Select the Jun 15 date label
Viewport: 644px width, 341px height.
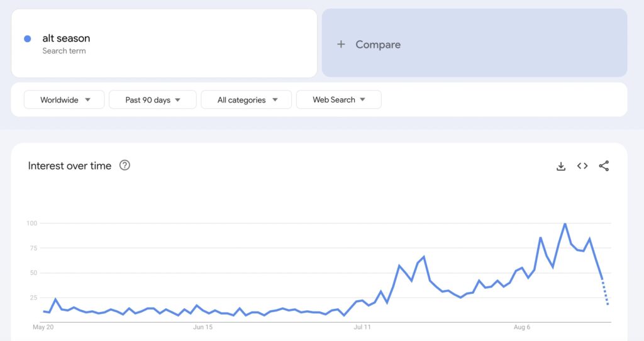203,327
